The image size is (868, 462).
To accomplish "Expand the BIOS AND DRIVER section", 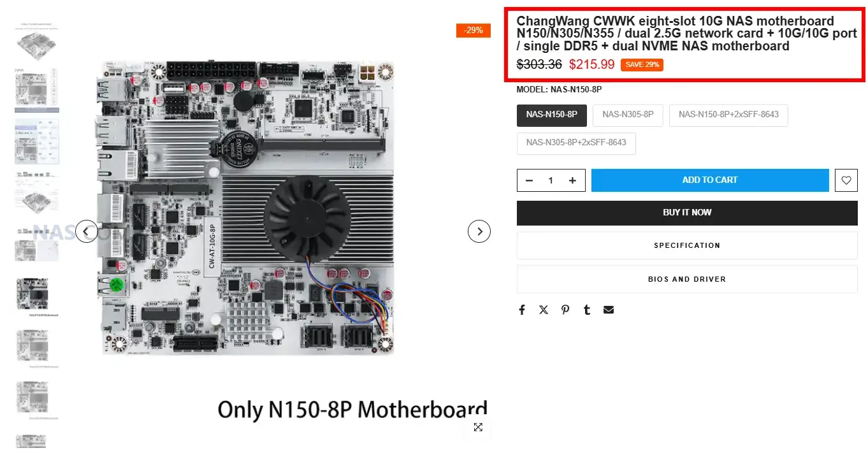I will [687, 279].
